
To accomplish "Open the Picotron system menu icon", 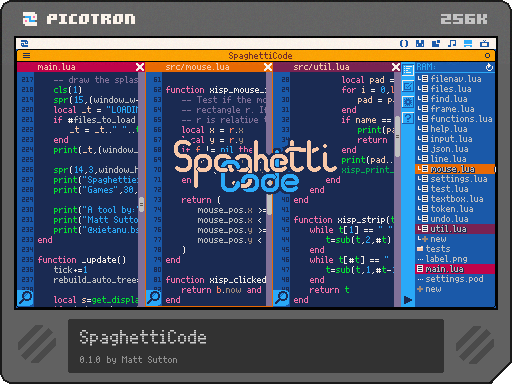I will (x=24, y=43).
